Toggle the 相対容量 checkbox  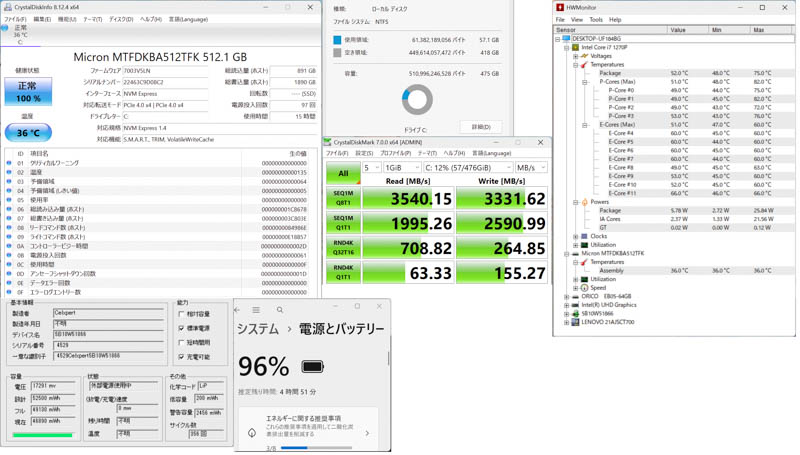[181, 314]
